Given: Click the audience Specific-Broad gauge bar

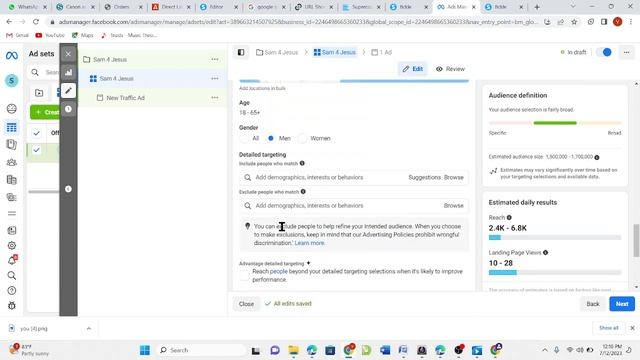Looking at the screenshot, I should (555, 123).
